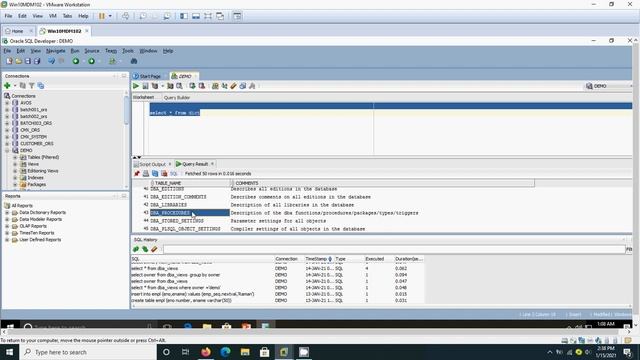Click the VMware full screen icon
Viewport: 640px width, 360px height.
click(208, 16)
